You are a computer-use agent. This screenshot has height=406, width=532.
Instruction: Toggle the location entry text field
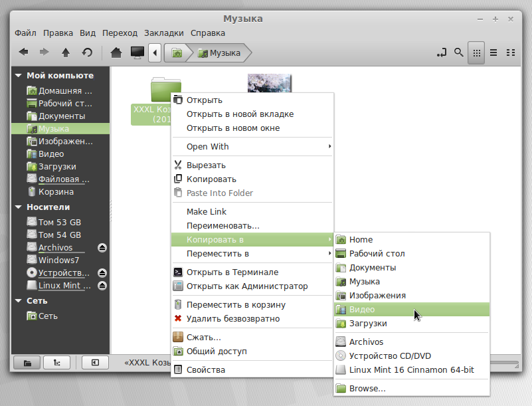point(441,52)
